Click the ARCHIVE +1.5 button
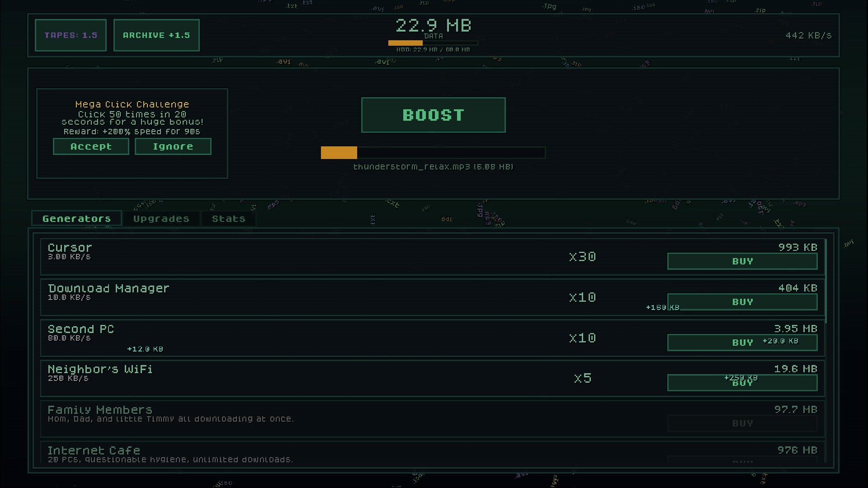The height and width of the screenshot is (488, 868). tap(156, 35)
